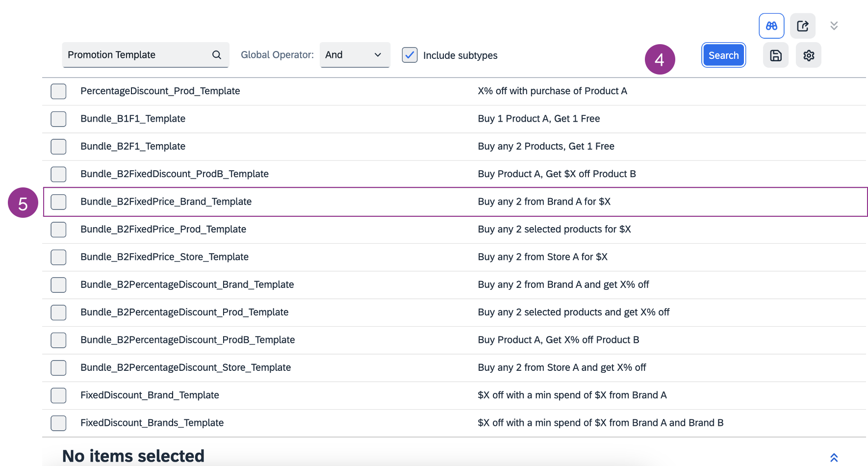Expand the bottom panel with double-up chevron

834,457
